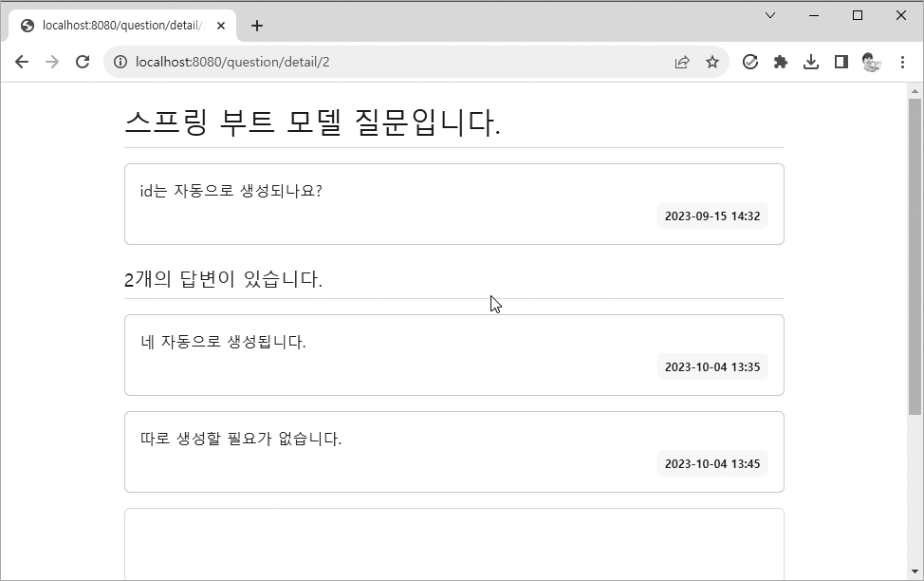Open the tab search chevron
Image resolution: width=924 pixels, height=581 pixels.
point(770,15)
